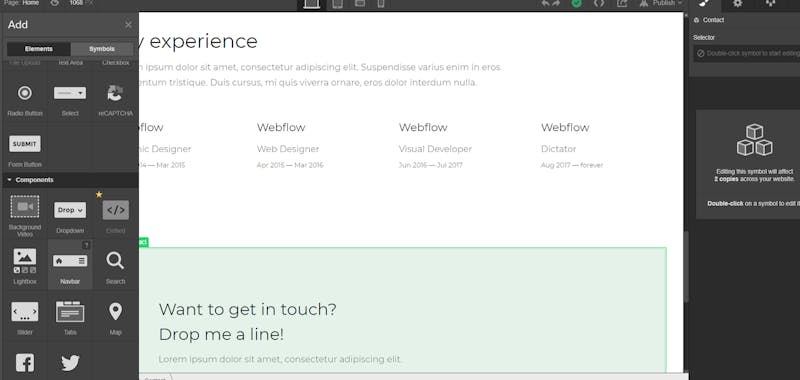Add a Background Video component
Viewport: 800px width, 380px height.
pyautogui.click(x=24, y=213)
